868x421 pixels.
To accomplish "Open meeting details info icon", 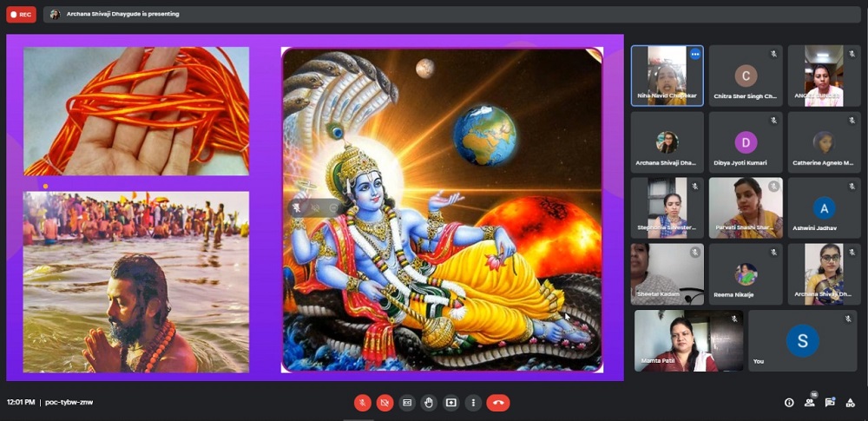I will coord(789,403).
